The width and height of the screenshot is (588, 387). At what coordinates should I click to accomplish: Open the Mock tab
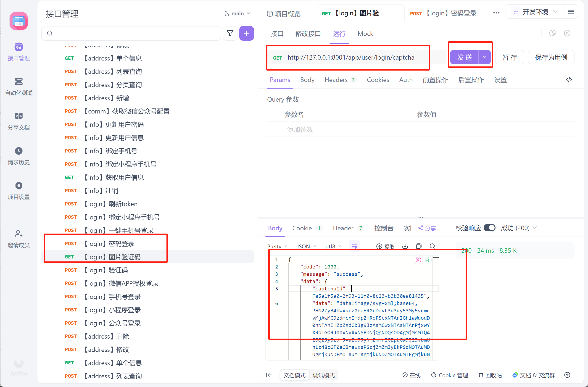coord(365,34)
